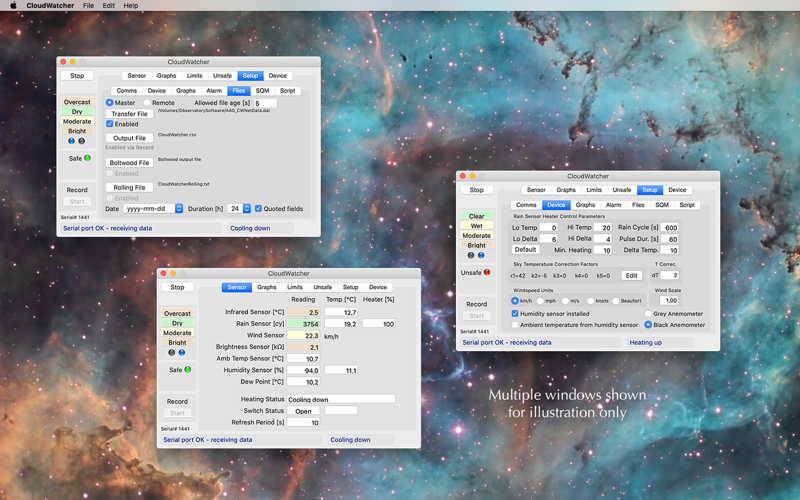The image size is (800, 500).
Task: Click the Output File button
Action: tap(130, 138)
